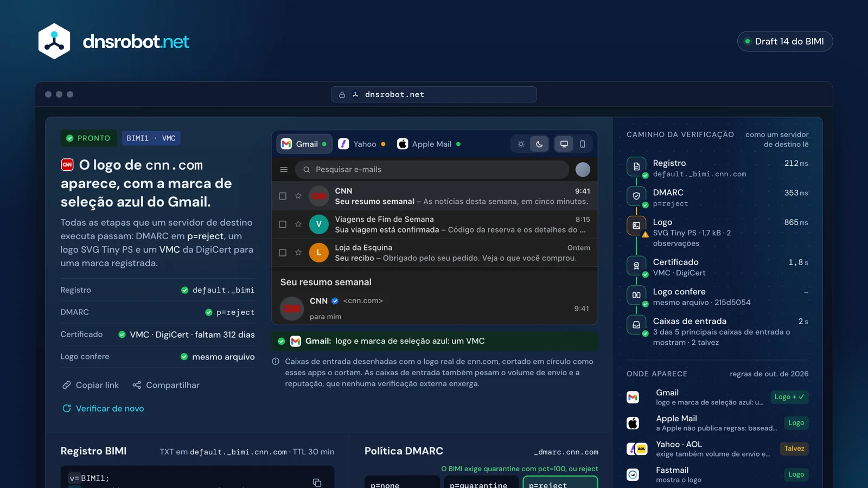Click the BIMI1 · VMC tag
868x488 pixels.
[x=151, y=138]
